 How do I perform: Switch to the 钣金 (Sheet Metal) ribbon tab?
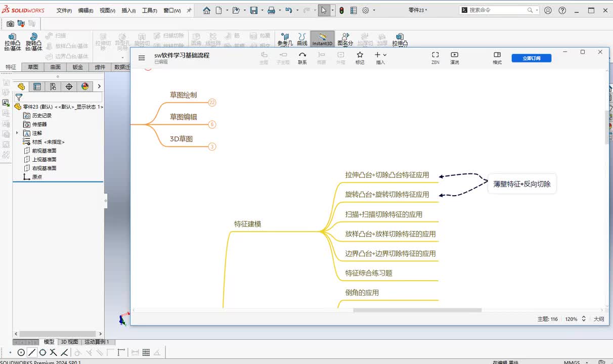[x=77, y=67]
